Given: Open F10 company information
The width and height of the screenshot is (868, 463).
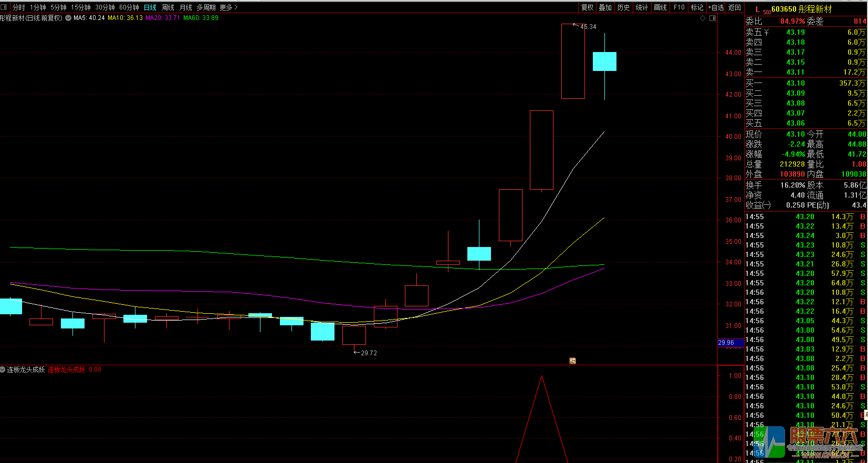Looking at the screenshot, I should pyautogui.click(x=679, y=7).
